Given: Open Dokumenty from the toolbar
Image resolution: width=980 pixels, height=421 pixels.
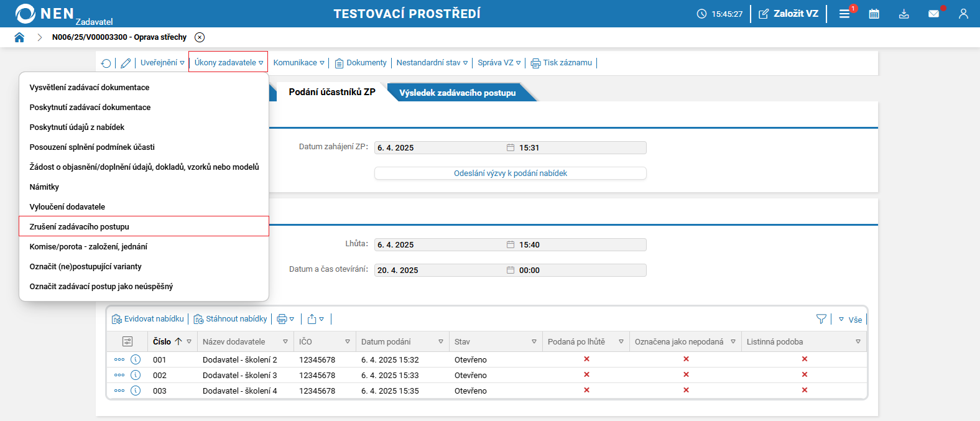Looking at the screenshot, I should coord(361,63).
